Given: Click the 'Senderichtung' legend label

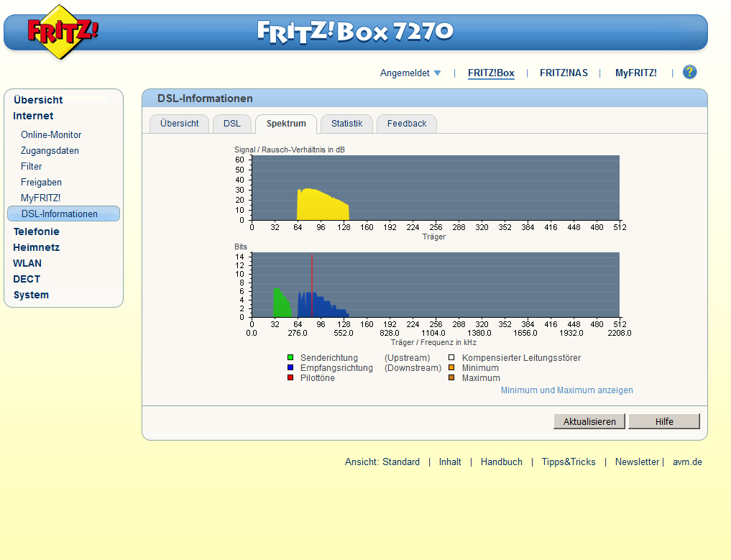Looking at the screenshot, I should point(329,357).
